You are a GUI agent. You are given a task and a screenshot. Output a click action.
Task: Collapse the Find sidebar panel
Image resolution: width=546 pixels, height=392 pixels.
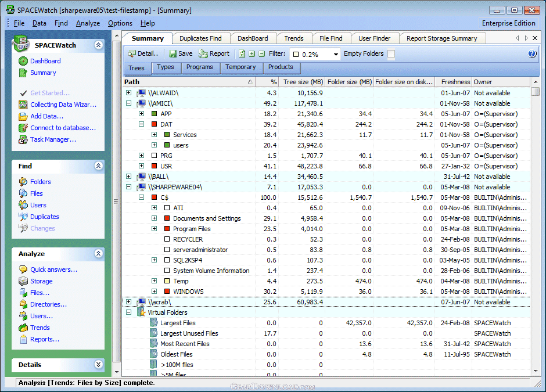pos(99,166)
